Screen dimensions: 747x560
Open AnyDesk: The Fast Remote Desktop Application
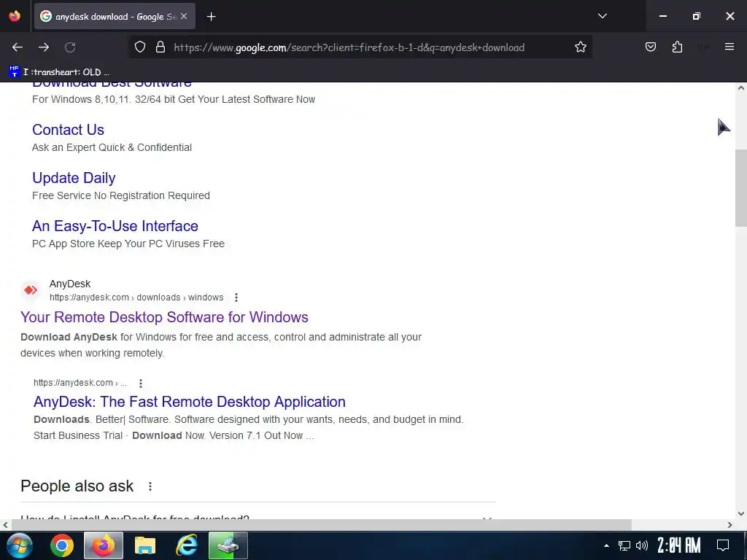189,402
